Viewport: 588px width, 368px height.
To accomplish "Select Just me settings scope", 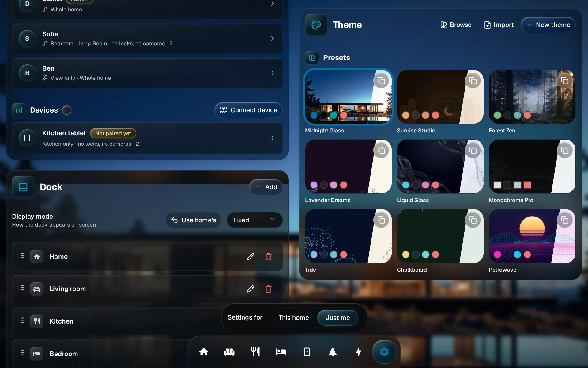I will 338,318.
